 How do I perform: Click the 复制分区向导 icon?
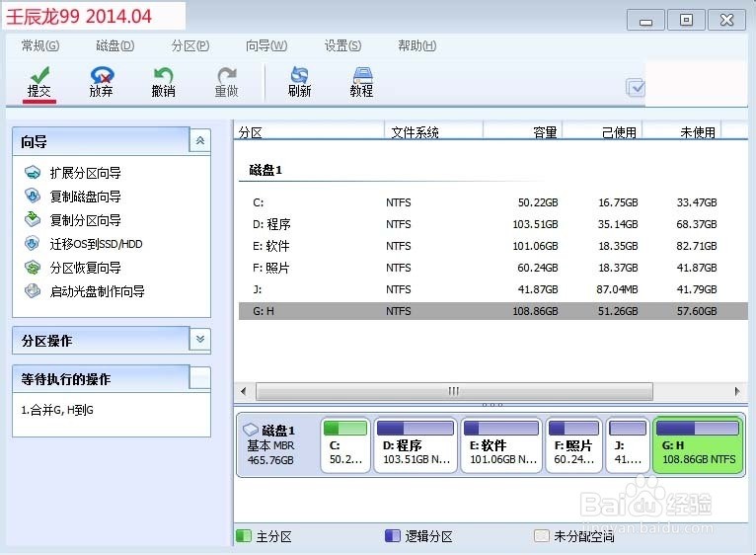33,219
